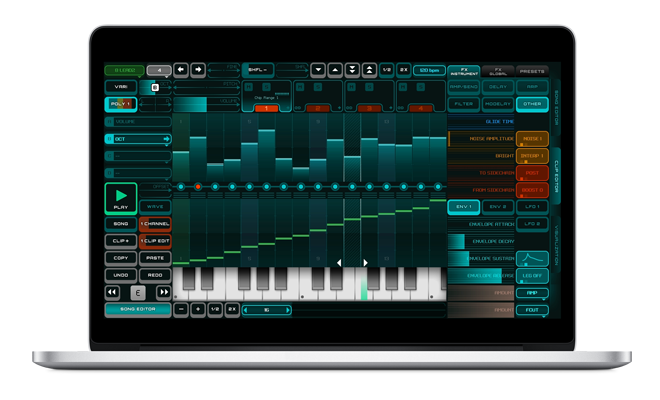Click the link icon in channel 3 block

coord(350,108)
